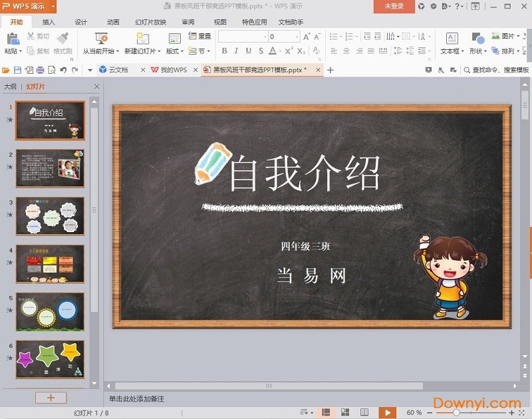The height and width of the screenshot is (419, 532).
Task: Start the slideshow with the play button
Action: (x=388, y=412)
